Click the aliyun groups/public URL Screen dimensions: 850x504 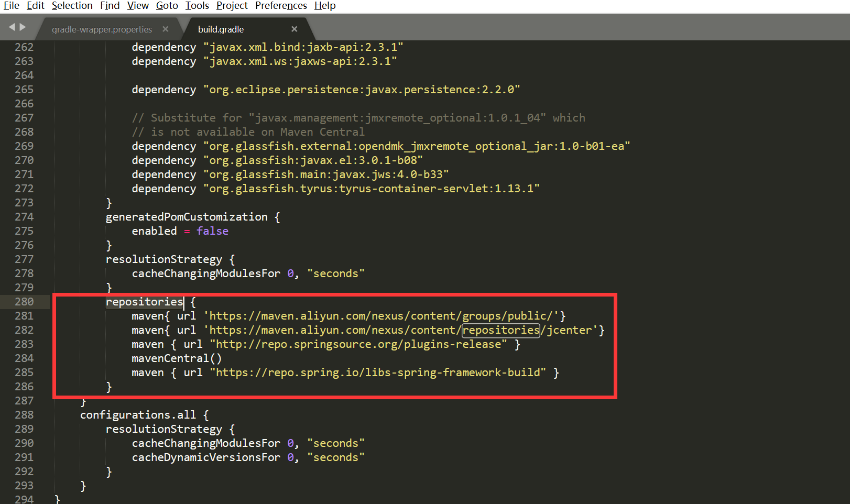tap(381, 316)
